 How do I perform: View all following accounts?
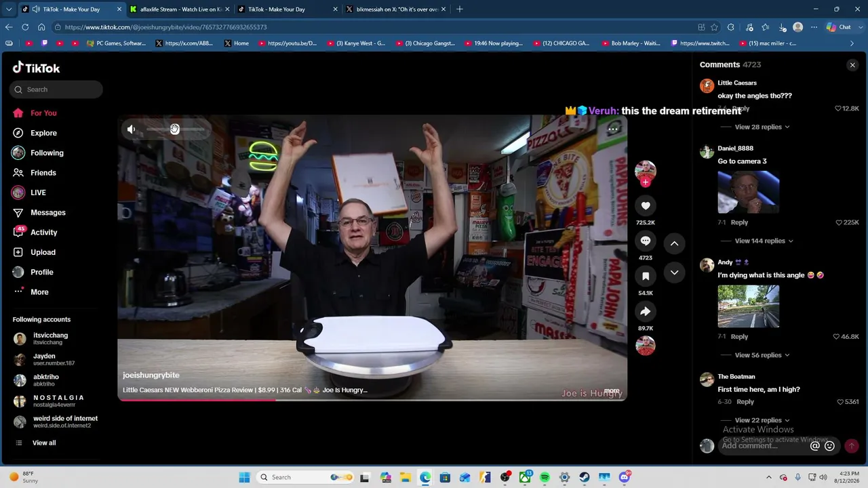[44, 443]
